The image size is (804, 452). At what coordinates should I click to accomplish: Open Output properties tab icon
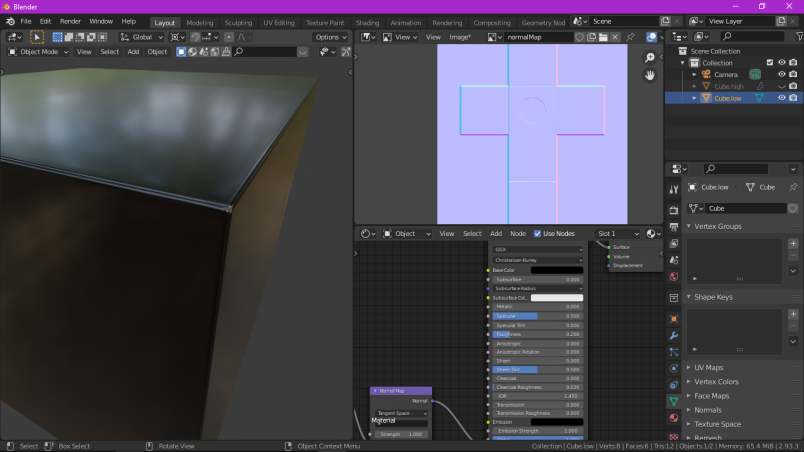pos(674,227)
